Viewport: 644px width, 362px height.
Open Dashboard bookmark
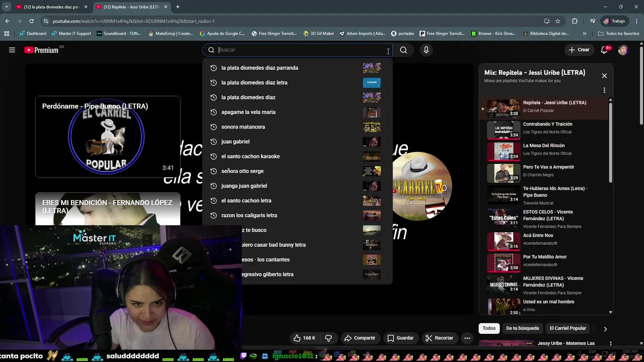pos(33,34)
